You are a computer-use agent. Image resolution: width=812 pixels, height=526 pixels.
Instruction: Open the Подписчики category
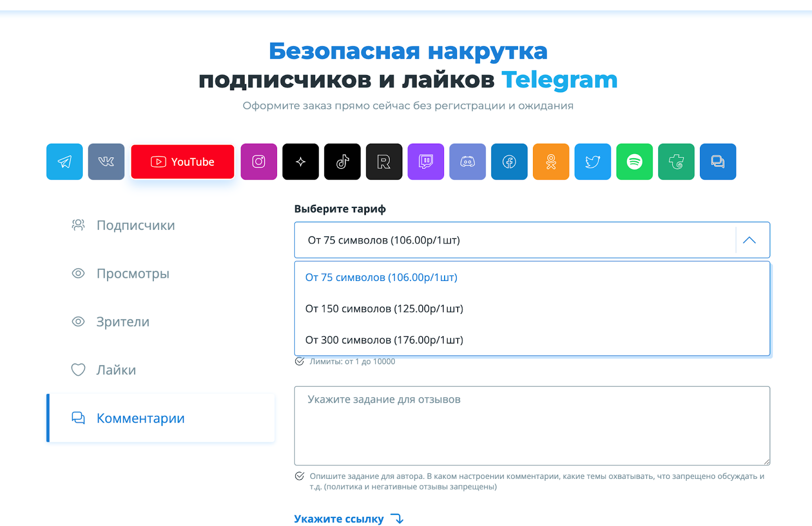coord(160,225)
